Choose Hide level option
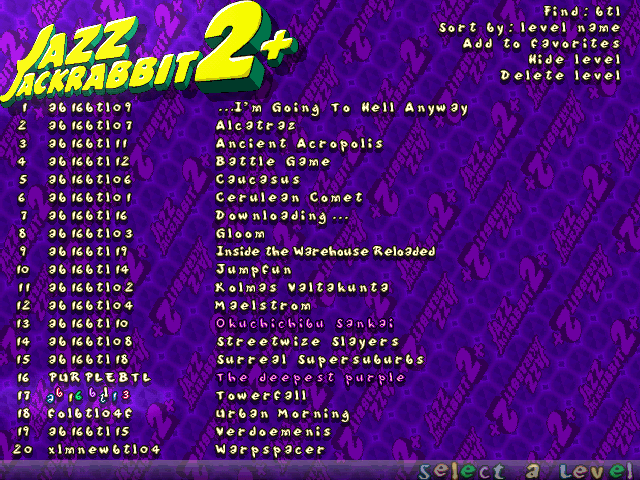 click(x=575, y=60)
